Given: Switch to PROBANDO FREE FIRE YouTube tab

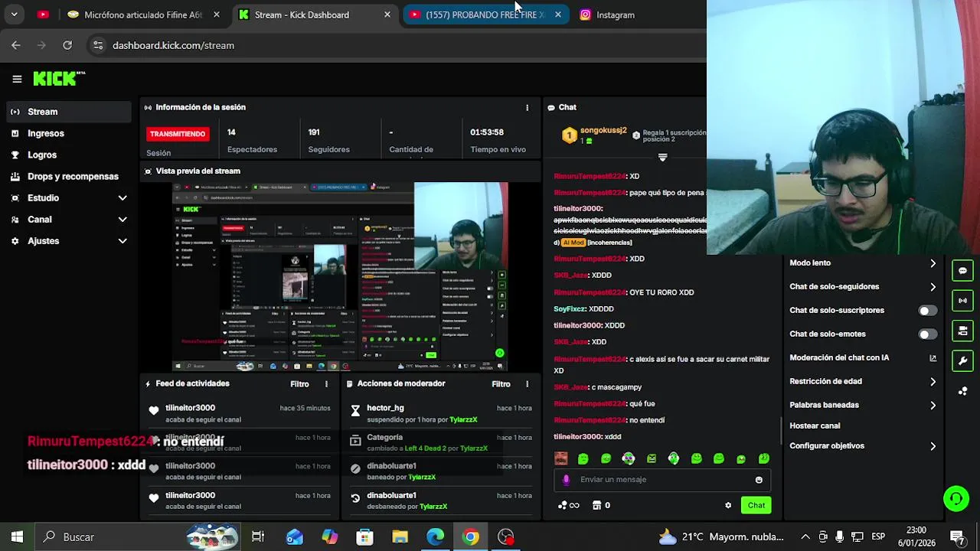Looking at the screenshot, I should (x=485, y=15).
